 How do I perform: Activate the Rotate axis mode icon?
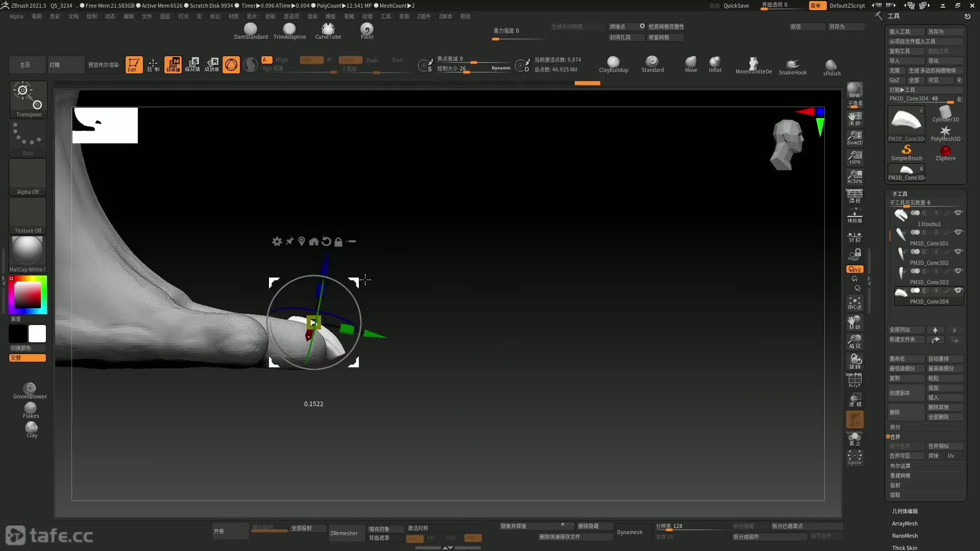point(212,65)
